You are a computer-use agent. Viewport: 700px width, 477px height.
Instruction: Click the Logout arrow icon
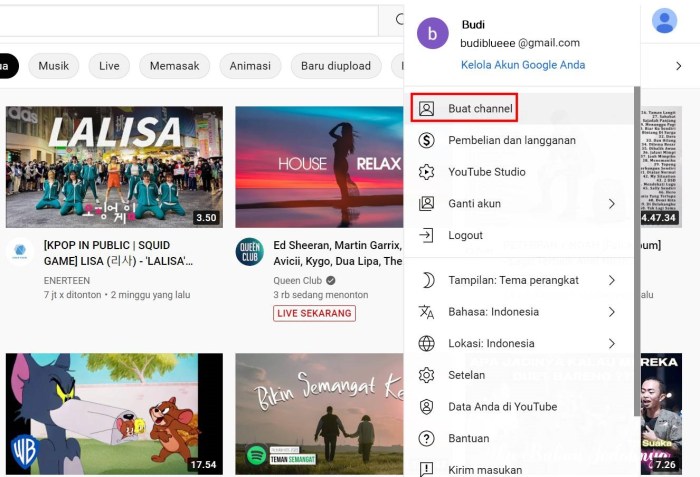pos(426,235)
